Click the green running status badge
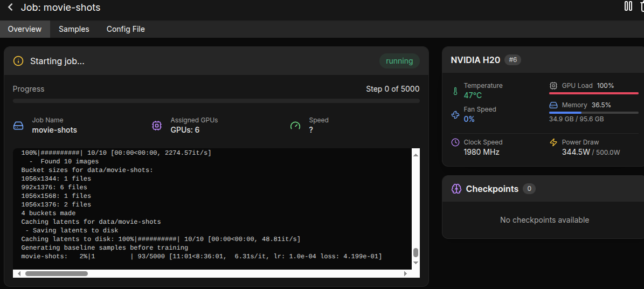The height and width of the screenshot is (289, 644). click(399, 61)
